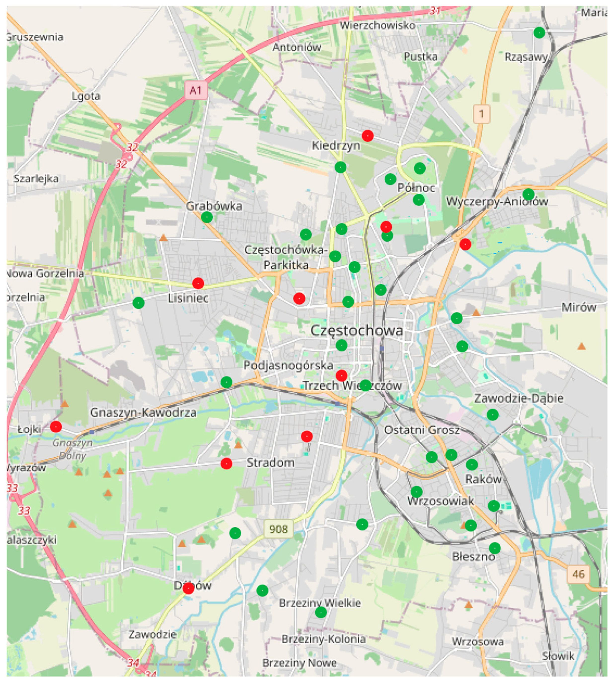
Task: Click the green marker overlapping Trzech Wieszczów
Action: click(x=365, y=385)
